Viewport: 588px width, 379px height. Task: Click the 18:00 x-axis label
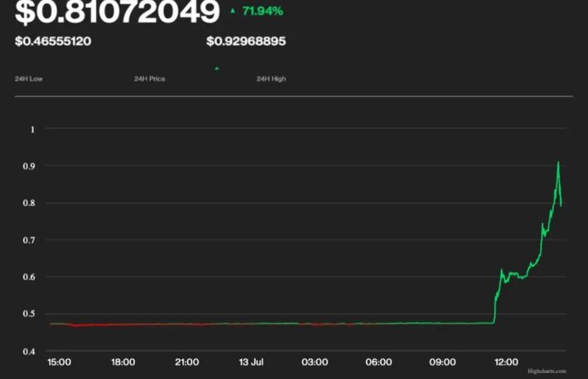click(123, 362)
